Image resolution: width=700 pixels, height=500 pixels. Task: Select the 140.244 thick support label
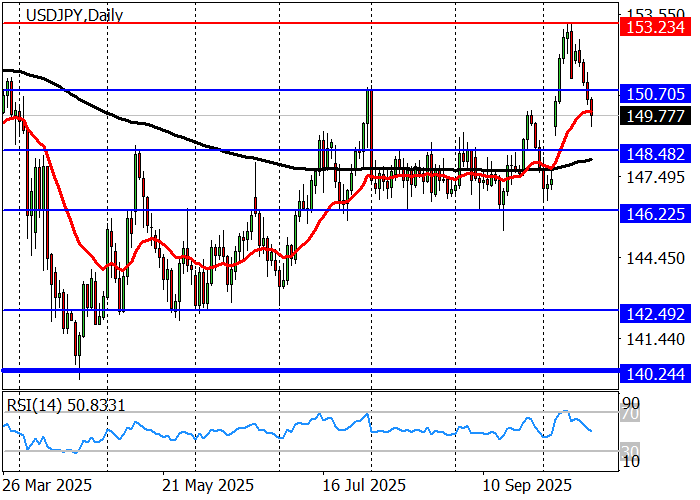(655, 373)
